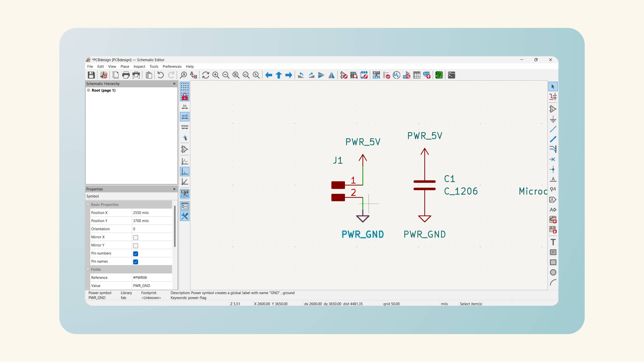Click Zoom to Fit icon
644x362 pixels.
236,75
